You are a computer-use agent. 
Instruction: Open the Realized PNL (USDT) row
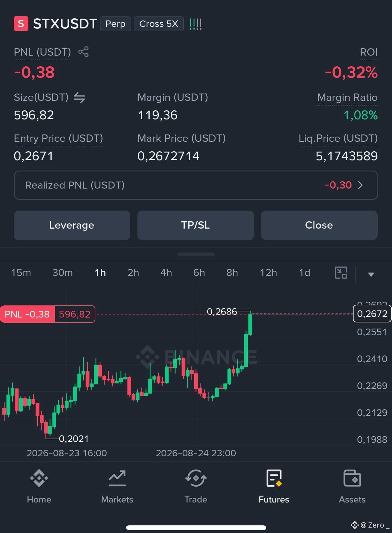click(196, 185)
